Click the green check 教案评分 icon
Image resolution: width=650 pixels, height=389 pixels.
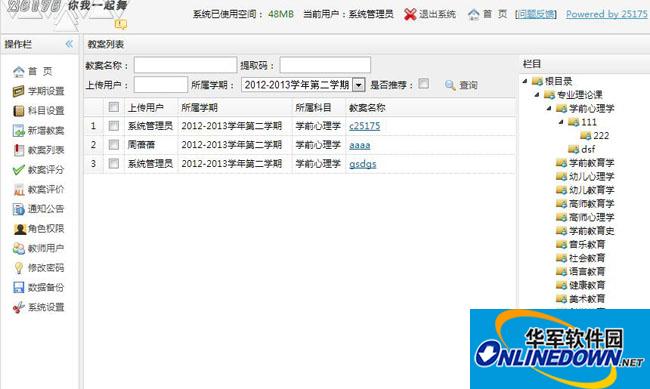19,170
